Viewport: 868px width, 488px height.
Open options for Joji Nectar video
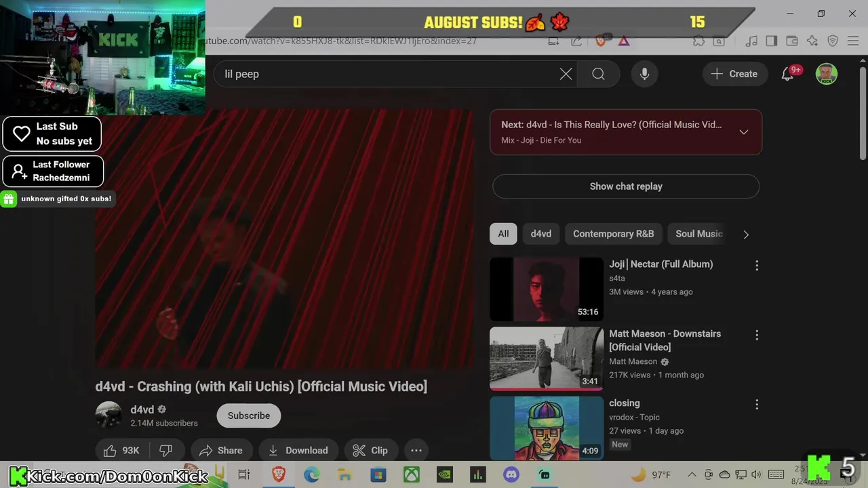[757, 266]
